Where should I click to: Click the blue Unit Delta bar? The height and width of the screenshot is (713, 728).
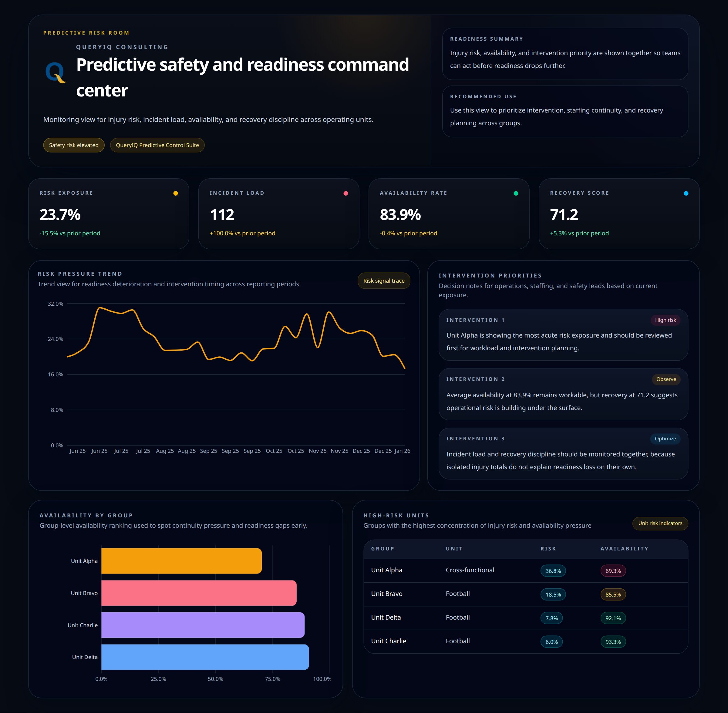205,657
